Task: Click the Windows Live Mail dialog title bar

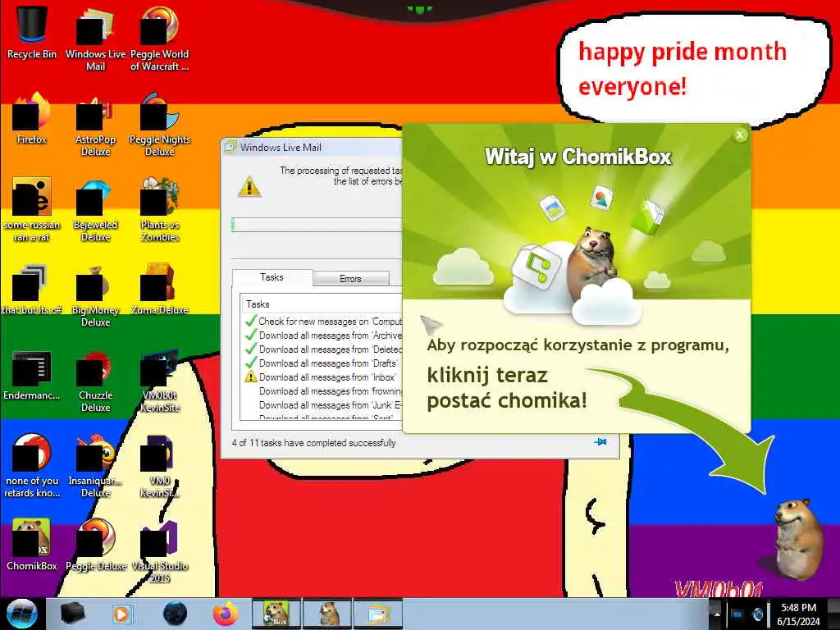Action: 312,147
